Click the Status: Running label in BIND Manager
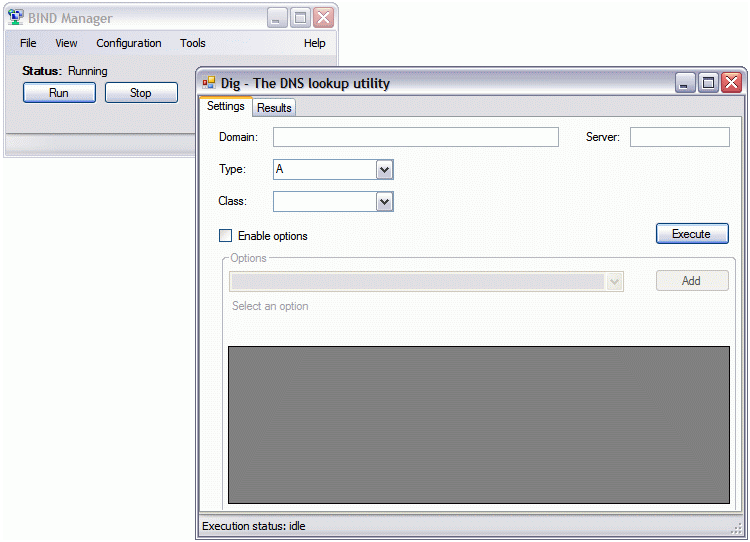The width and height of the screenshot is (750, 542). pos(65,71)
